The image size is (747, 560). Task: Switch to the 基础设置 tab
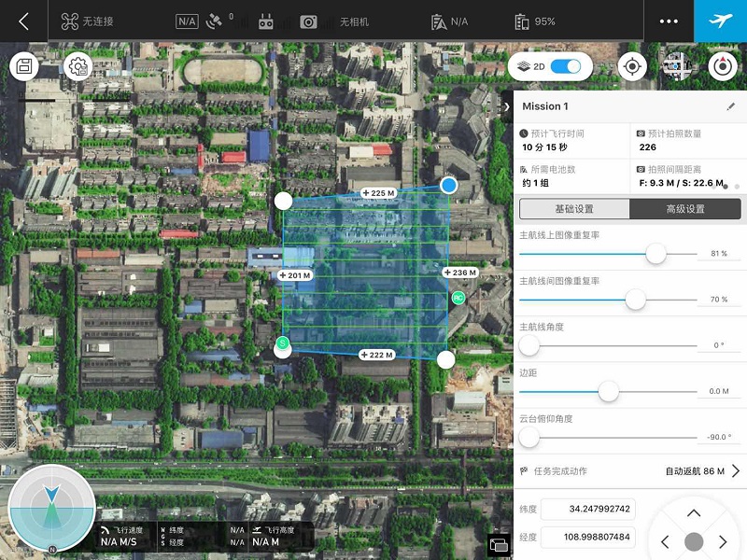coord(574,209)
